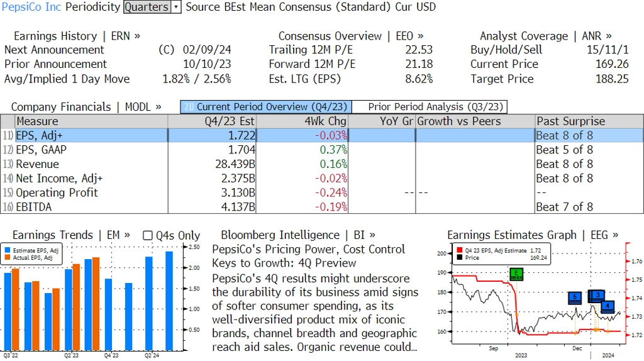This screenshot has height=361, width=644.
Task: Open Analyst Coverage ANR section
Action: point(545,36)
